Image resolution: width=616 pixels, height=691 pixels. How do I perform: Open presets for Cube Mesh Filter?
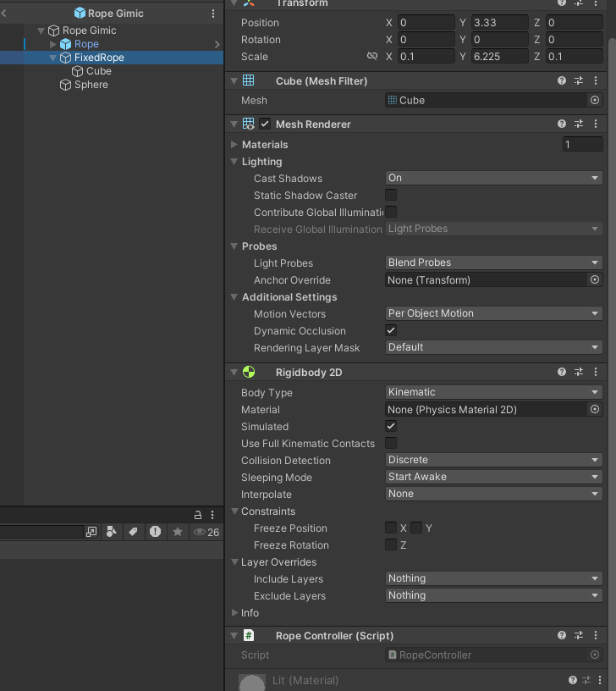pyautogui.click(x=579, y=80)
